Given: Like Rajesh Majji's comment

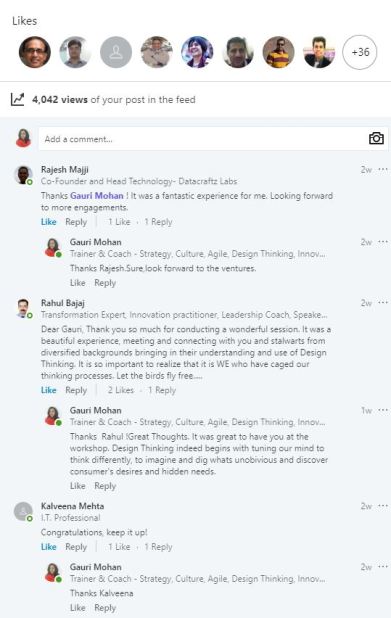Looking at the screenshot, I should pos(48,222).
